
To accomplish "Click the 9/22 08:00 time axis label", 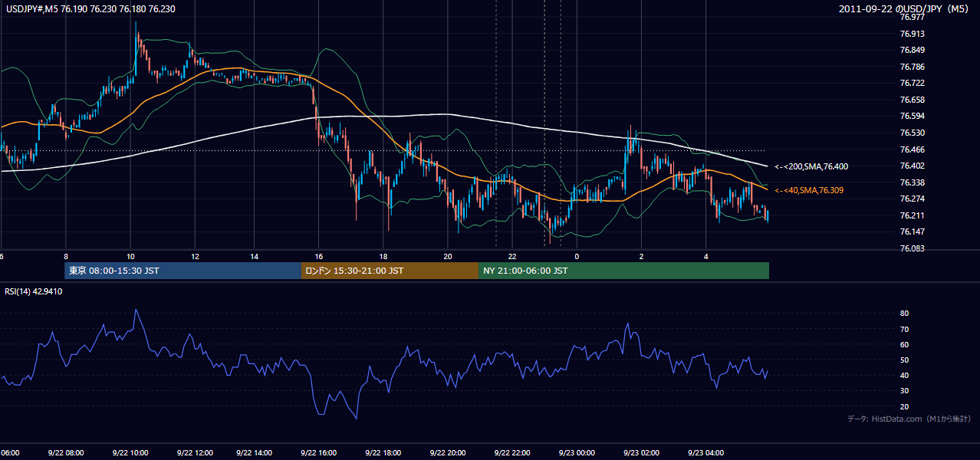I will pos(66,452).
